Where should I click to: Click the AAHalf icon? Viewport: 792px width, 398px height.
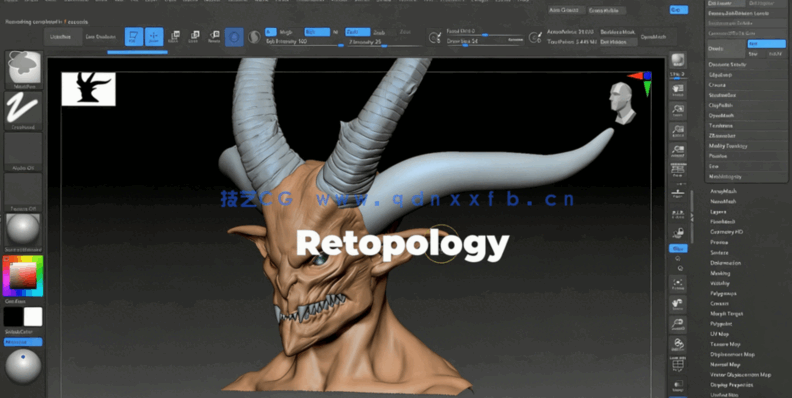pyautogui.click(x=677, y=151)
